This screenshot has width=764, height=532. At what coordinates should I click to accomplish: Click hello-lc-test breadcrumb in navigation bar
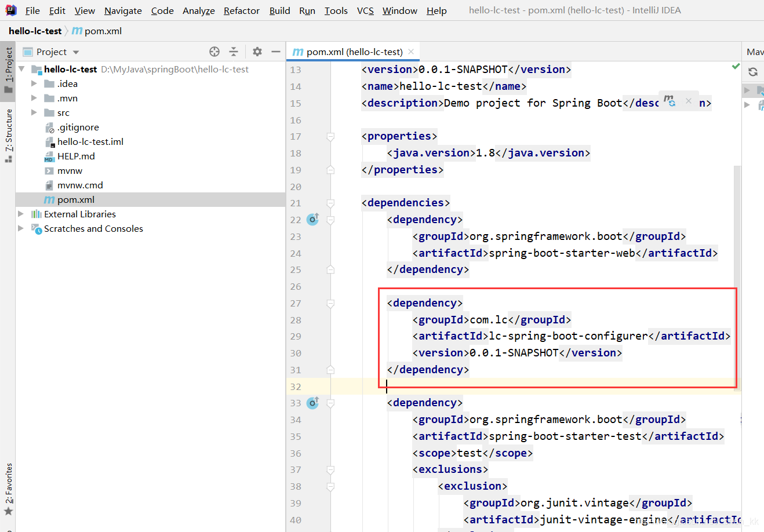pos(35,31)
